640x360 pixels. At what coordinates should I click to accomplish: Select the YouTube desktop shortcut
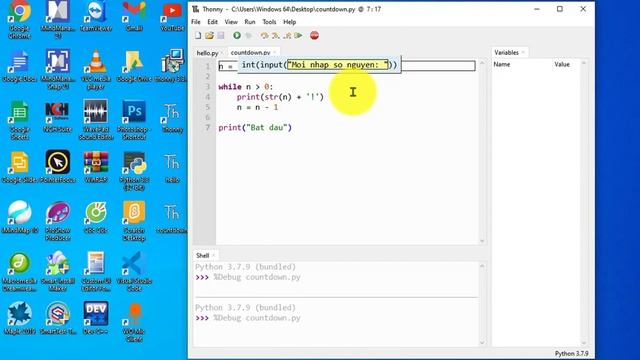172,16
